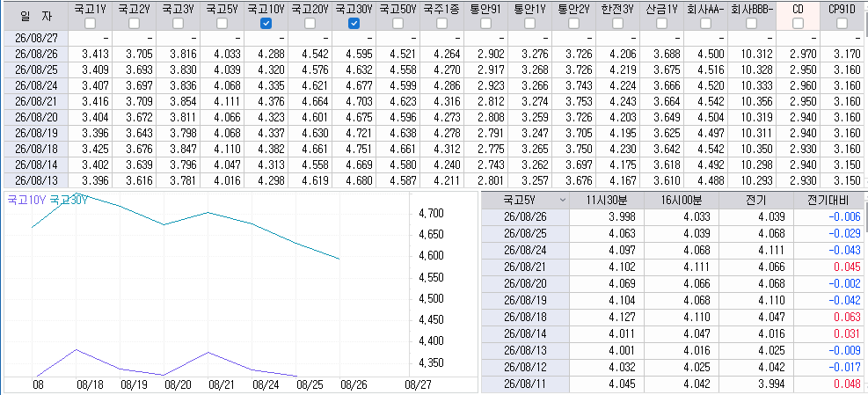Check the 회사BBB- checkbox
This screenshot has width=868, height=395.
tap(751, 23)
